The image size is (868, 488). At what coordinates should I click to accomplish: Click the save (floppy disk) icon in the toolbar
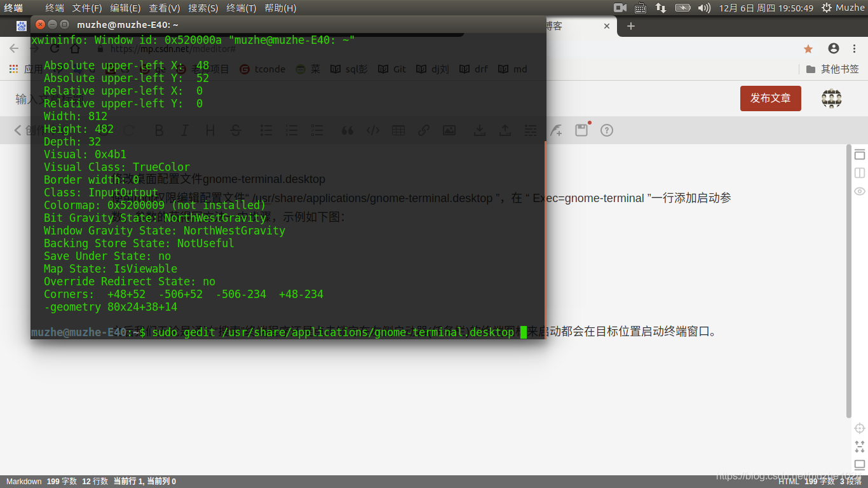581,130
